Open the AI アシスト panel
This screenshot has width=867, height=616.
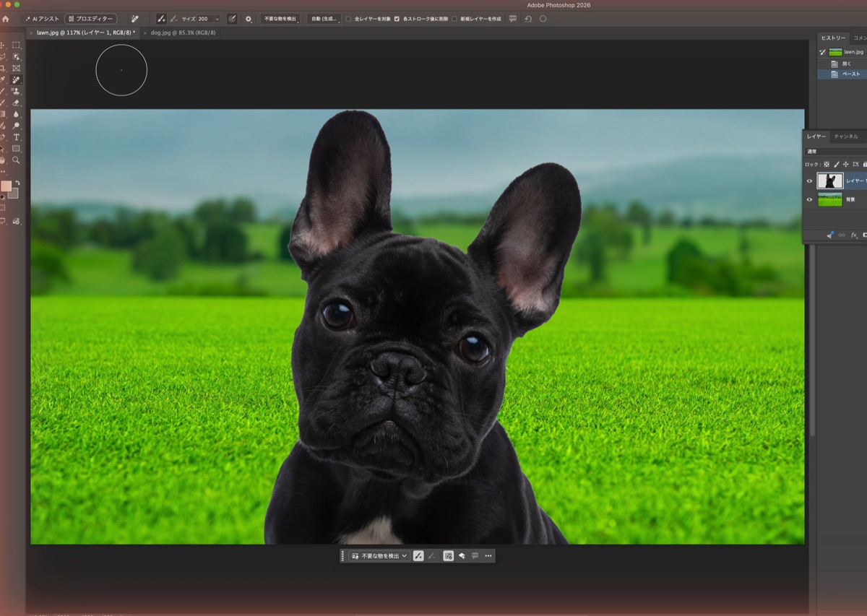click(x=41, y=19)
